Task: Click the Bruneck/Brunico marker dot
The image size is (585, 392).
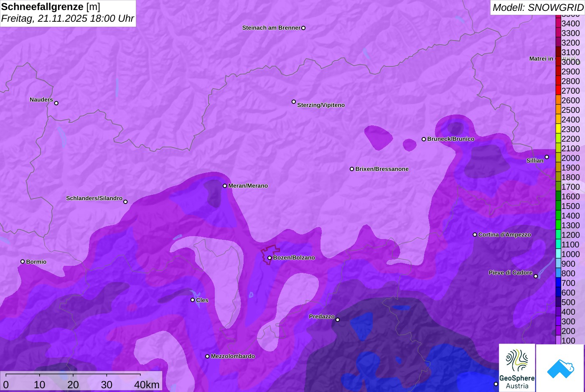Action: click(424, 139)
